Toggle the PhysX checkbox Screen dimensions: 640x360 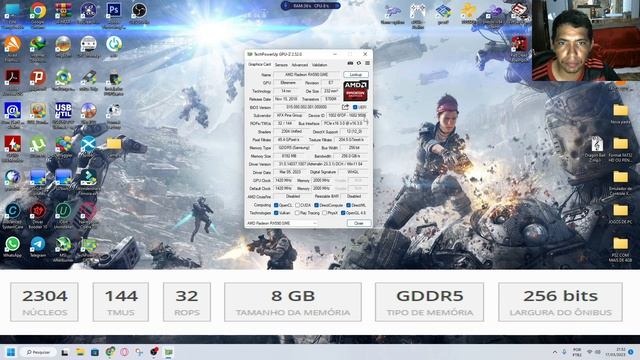pyautogui.click(x=324, y=213)
